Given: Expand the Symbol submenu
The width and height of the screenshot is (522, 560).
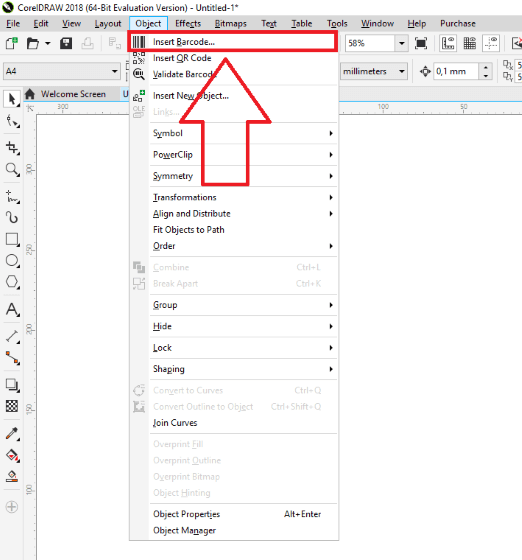Looking at the screenshot, I should point(244,133).
